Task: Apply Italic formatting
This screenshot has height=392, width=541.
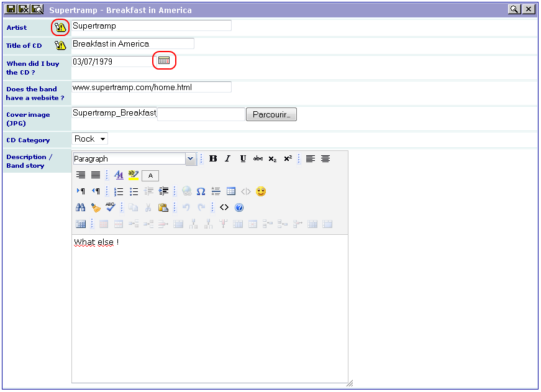Action: 228,159
